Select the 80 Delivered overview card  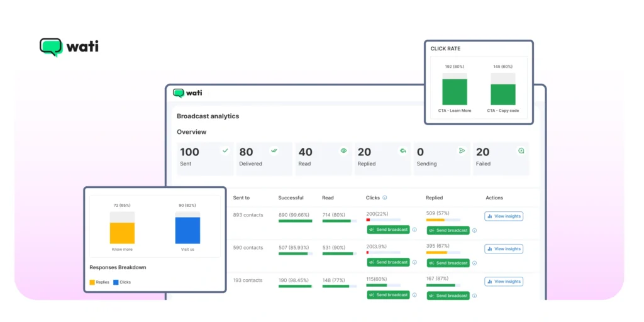(x=264, y=159)
